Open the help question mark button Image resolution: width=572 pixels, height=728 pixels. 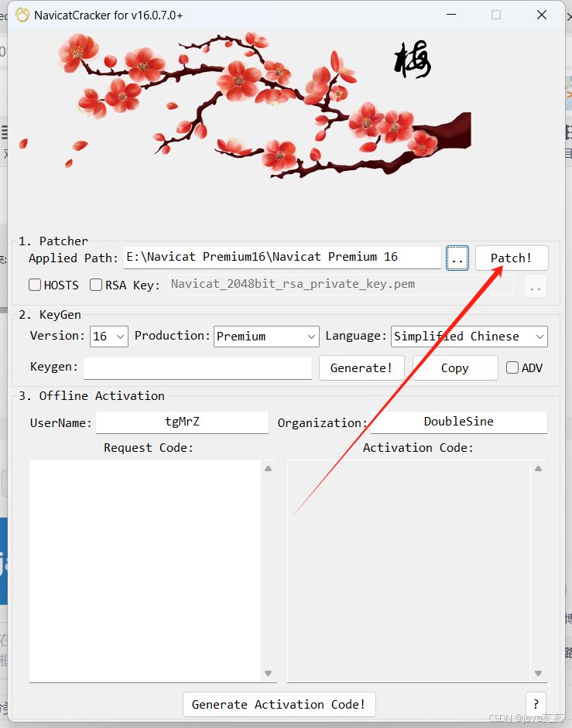point(536,704)
